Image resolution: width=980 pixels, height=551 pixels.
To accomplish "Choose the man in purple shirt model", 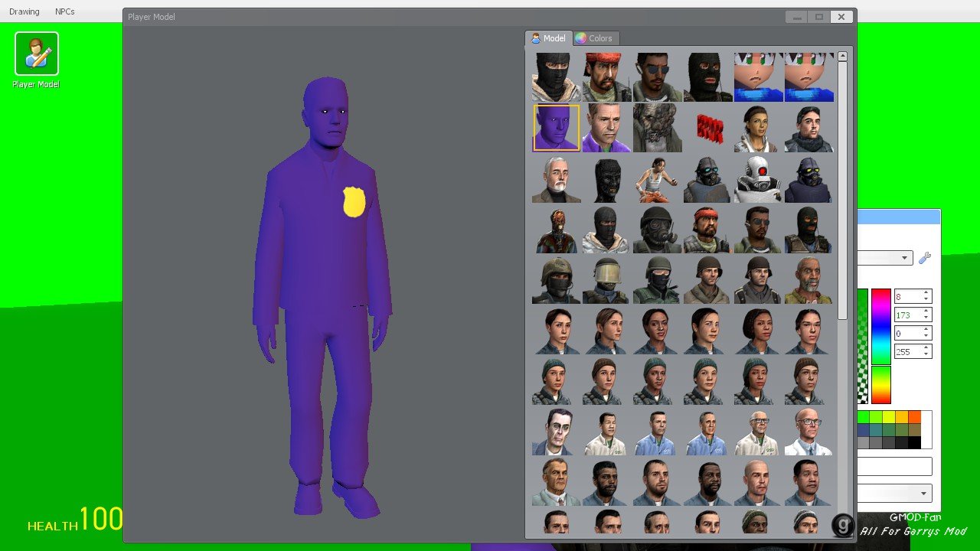I will 606,128.
